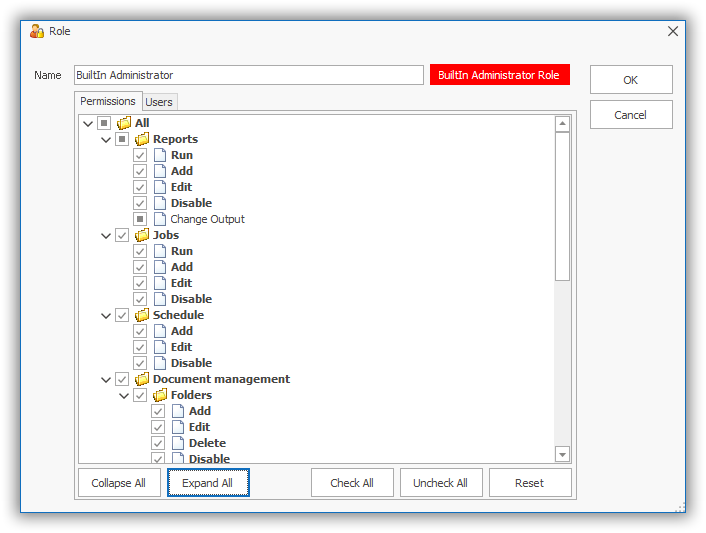
Task: Click the Schedule folder icon
Action: (142, 315)
